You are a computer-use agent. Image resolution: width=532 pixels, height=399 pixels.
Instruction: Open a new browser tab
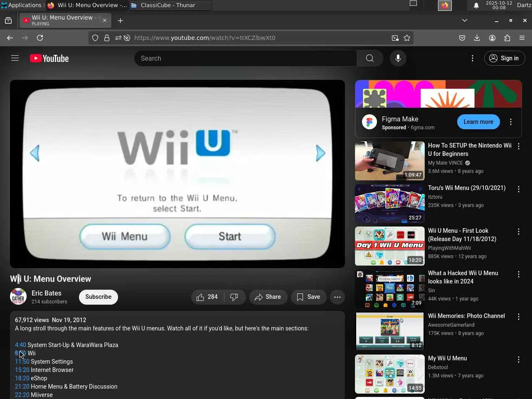[120, 20]
